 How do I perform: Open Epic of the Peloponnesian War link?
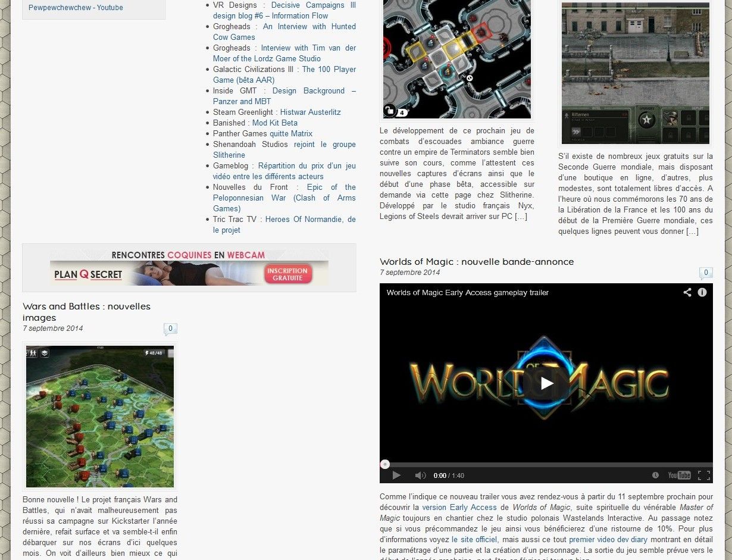click(284, 198)
